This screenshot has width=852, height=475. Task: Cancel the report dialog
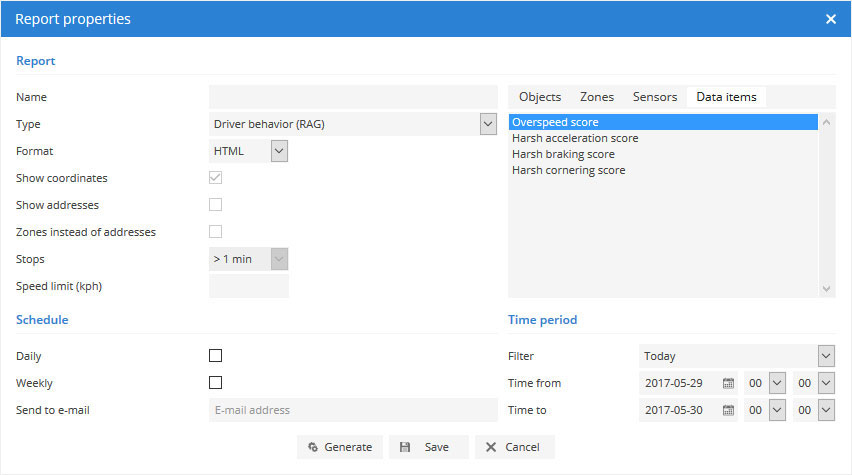point(513,447)
